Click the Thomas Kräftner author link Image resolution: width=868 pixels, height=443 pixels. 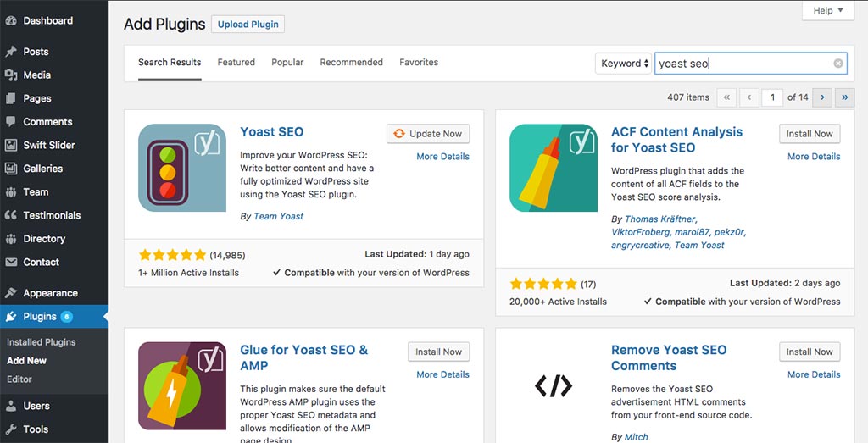click(x=661, y=219)
